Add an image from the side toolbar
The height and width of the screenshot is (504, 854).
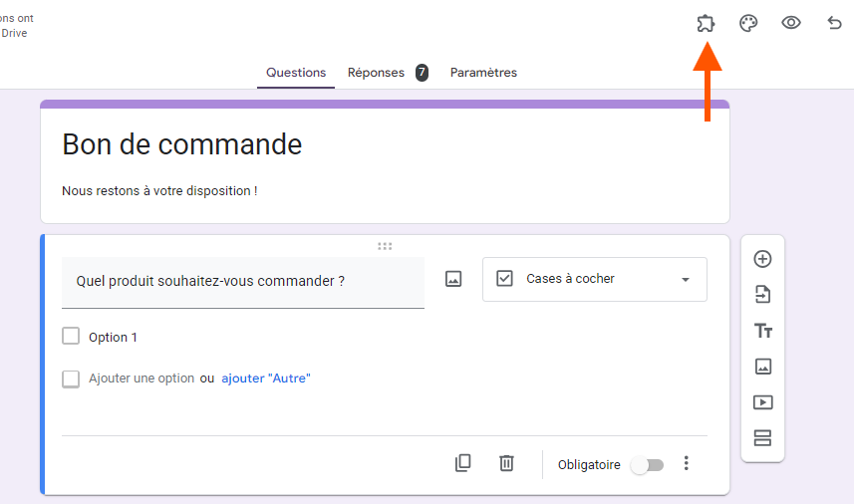click(x=762, y=367)
